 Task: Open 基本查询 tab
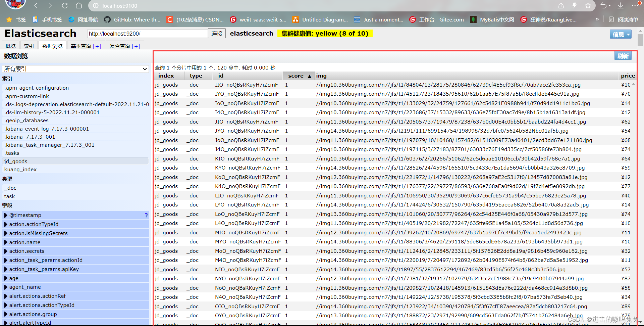(86, 46)
